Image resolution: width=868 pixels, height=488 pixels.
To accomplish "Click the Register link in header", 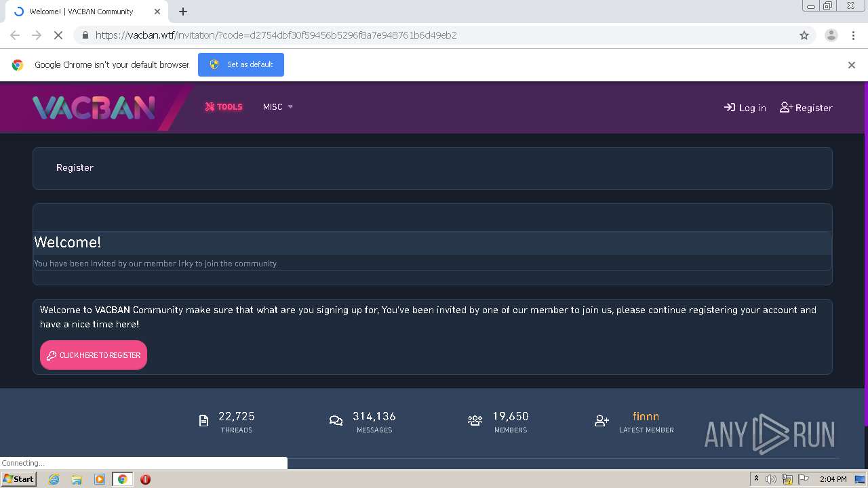I will [806, 107].
